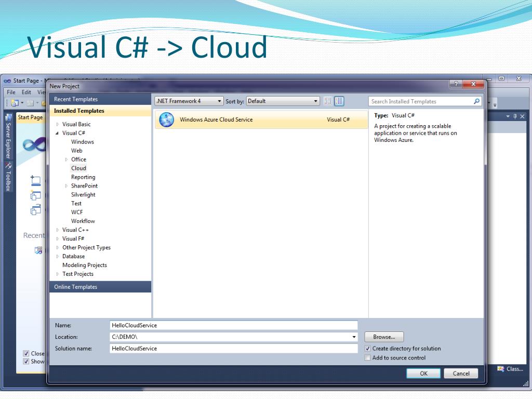532x399 pixels.
Task: Open the Location path dropdown arrow
Action: point(354,337)
